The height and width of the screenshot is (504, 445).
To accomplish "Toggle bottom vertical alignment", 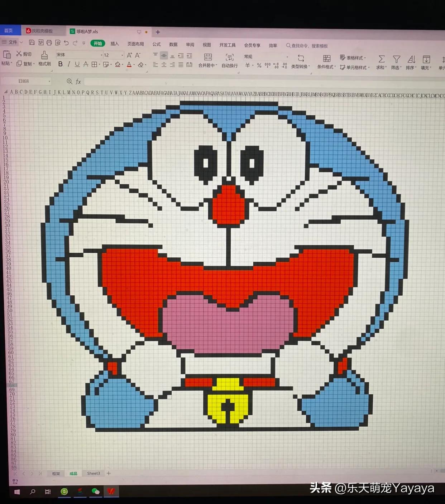I will (172, 56).
